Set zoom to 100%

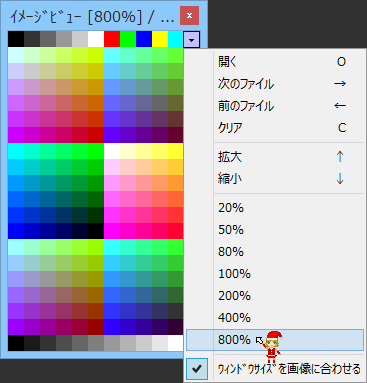point(275,274)
